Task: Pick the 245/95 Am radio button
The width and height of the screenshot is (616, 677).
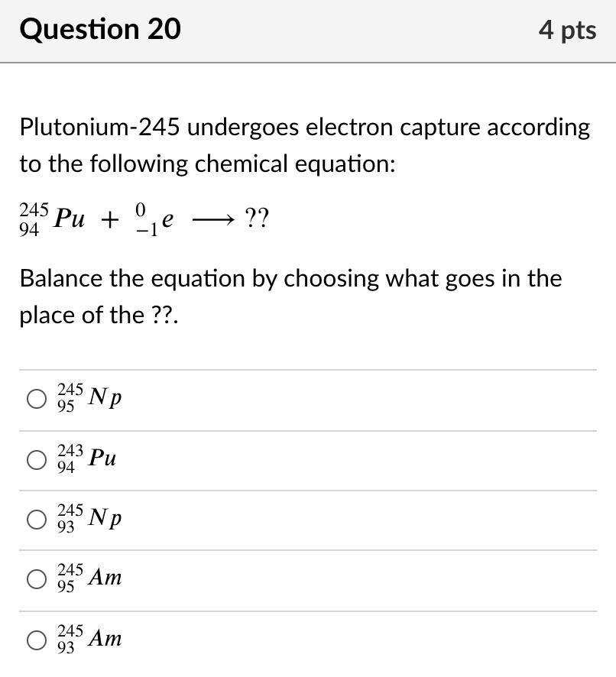Action: 37,579
